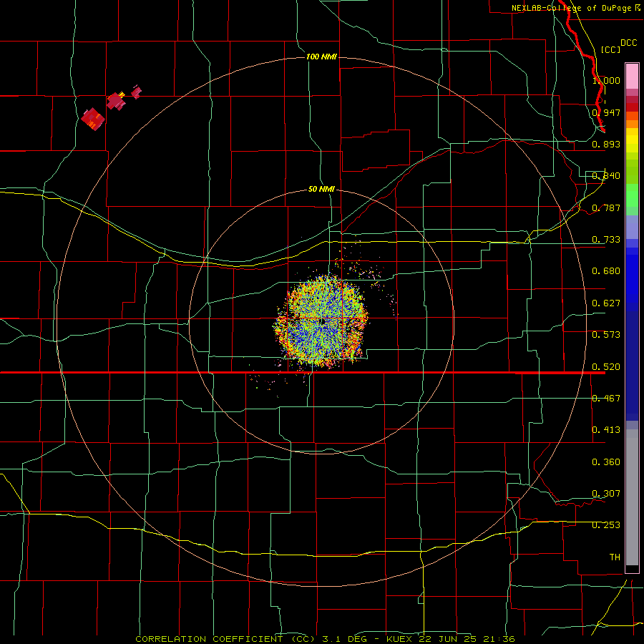
Task: Click the circular radar return around KUEX
Action: (x=321, y=321)
